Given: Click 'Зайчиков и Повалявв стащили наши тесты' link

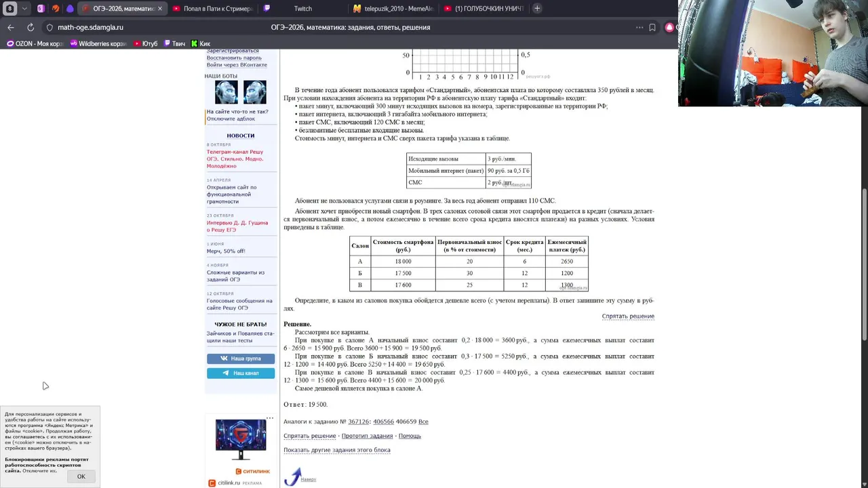Looking at the screenshot, I should (240, 337).
